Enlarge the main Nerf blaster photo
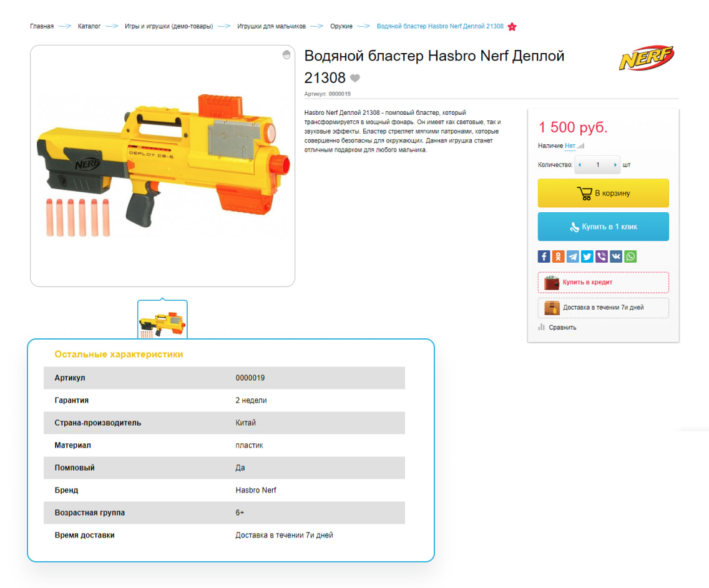 point(162,165)
